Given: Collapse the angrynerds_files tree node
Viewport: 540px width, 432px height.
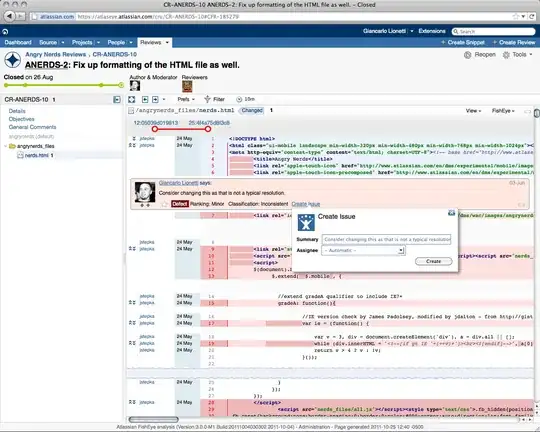Looking at the screenshot, I should 6,146.
